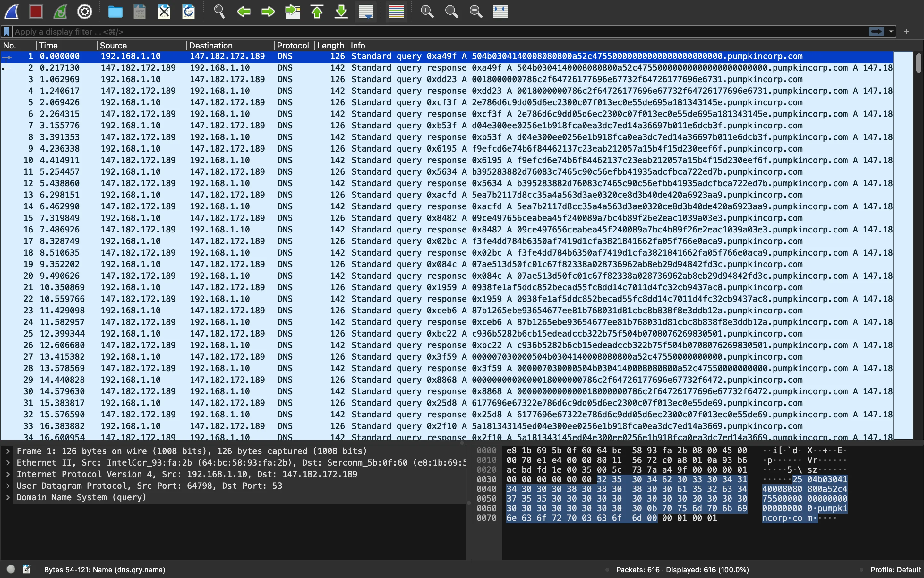Reset text to normal size
The height and width of the screenshot is (578, 924).
tap(476, 12)
